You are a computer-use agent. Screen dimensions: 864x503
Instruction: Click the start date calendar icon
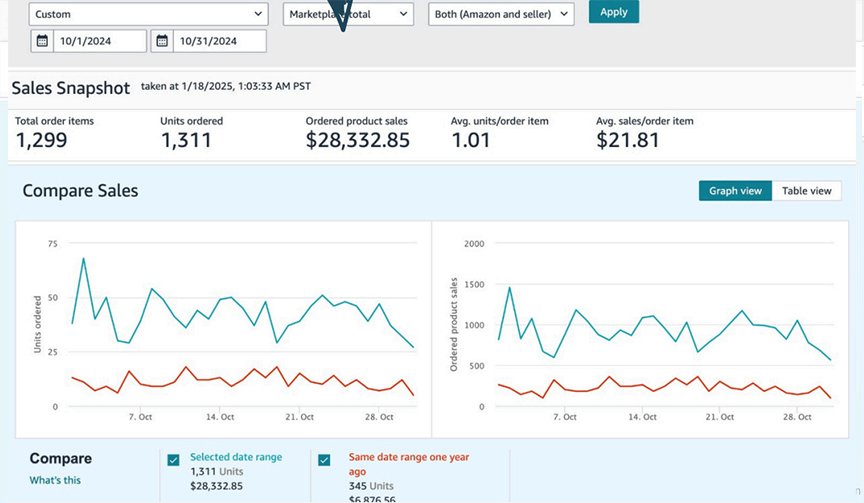coord(41,41)
